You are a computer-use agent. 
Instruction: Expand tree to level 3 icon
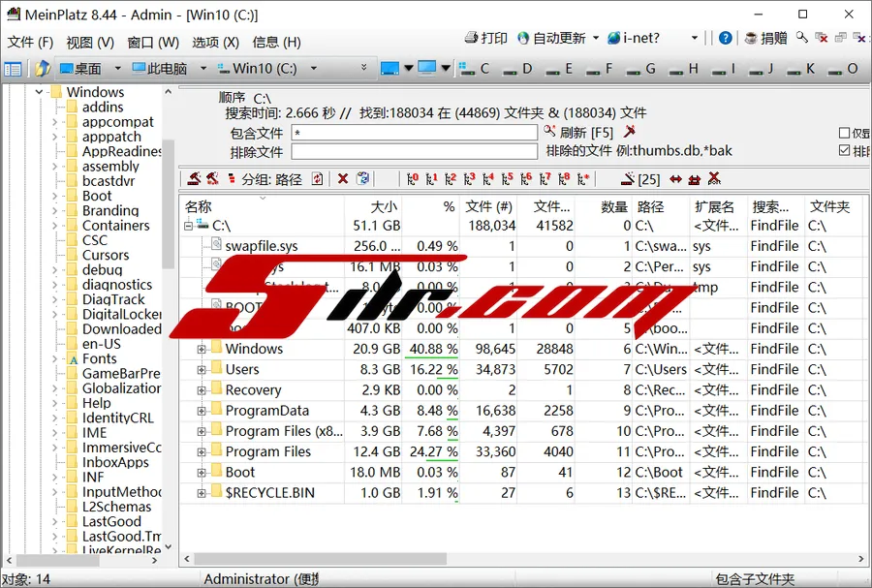(469, 178)
